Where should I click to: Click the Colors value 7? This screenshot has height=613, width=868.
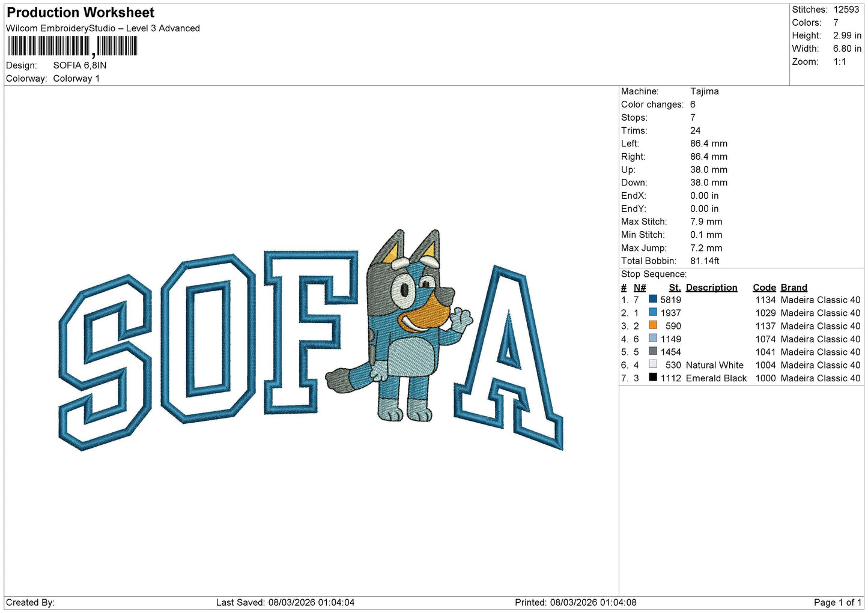coord(836,23)
